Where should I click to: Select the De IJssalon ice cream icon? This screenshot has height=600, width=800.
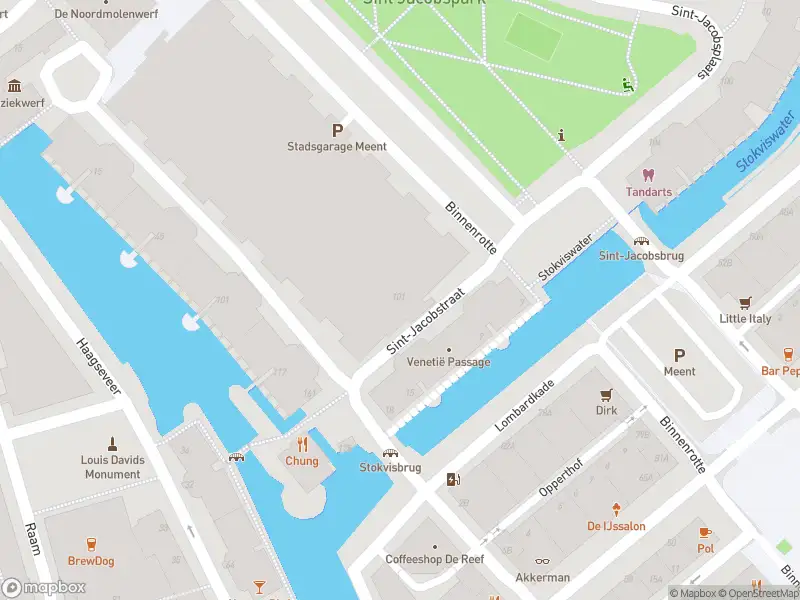(616, 510)
